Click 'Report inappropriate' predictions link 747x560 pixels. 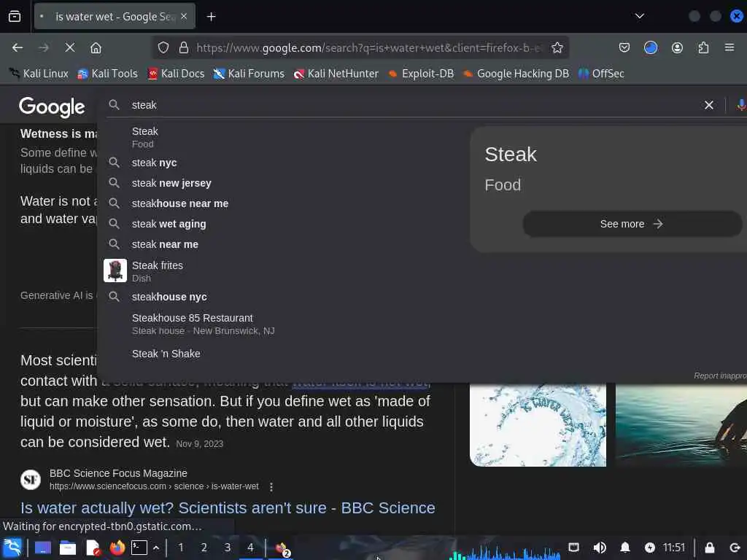[x=720, y=376]
